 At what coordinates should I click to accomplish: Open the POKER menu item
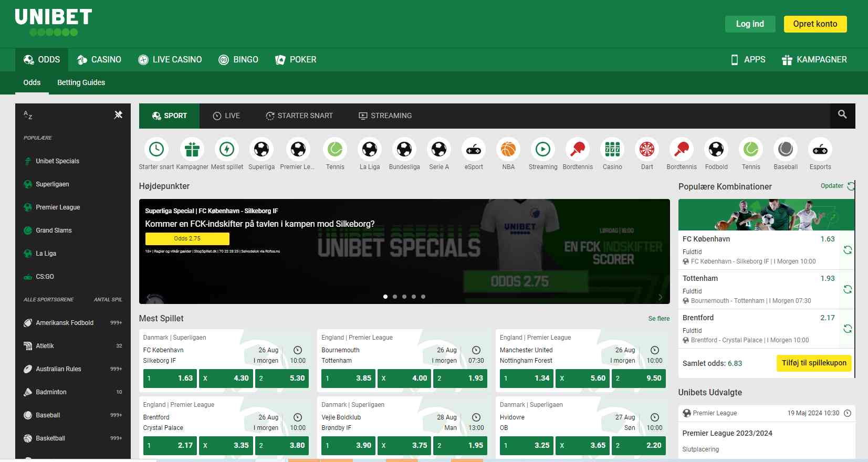click(x=296, y=60)
